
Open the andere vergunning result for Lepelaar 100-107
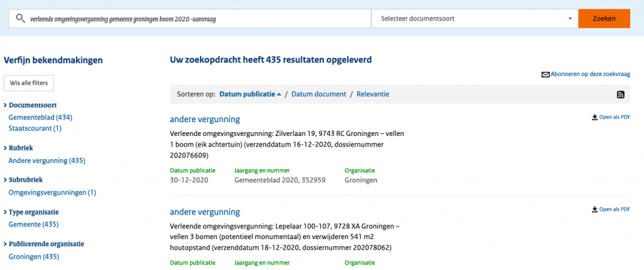click(205, 212)
